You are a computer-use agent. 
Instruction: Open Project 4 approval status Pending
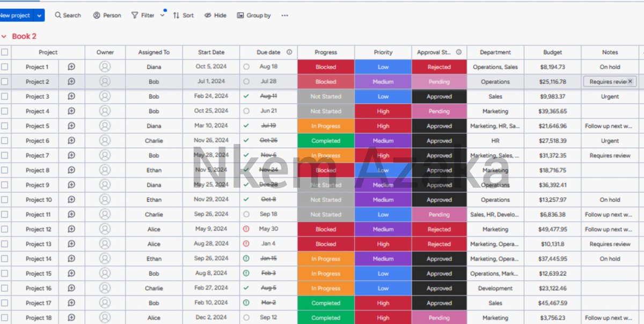(x=439, y=111)
